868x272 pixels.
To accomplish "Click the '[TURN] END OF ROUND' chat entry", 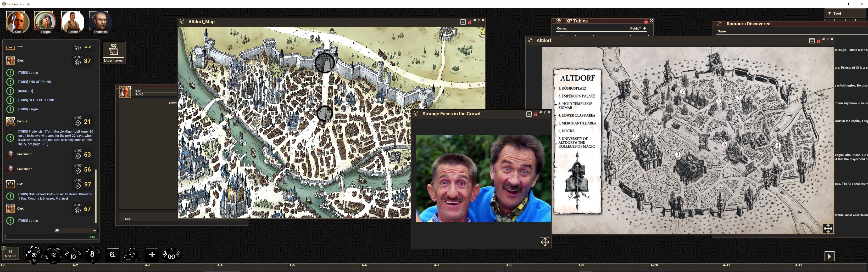I will 35,82.
